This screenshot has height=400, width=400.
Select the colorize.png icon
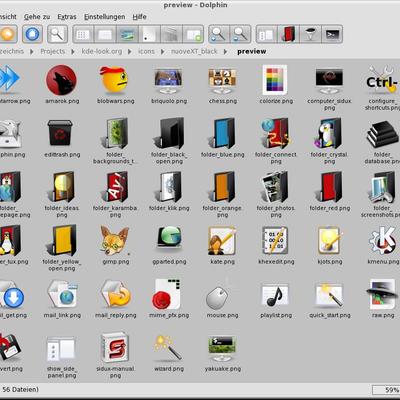click(x=275, y=80)
